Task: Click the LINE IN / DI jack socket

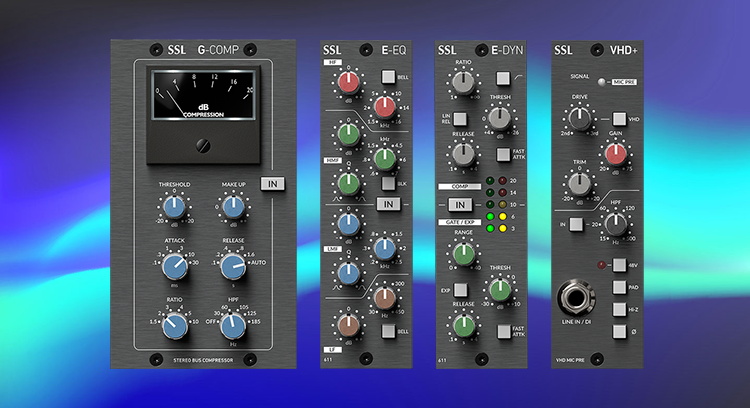Action: point(576,298)
